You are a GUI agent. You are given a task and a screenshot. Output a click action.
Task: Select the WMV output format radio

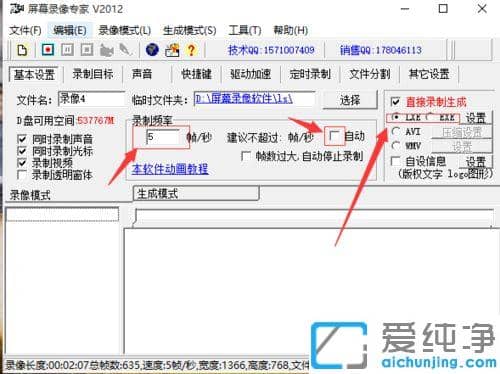click(x=396, y=146)
